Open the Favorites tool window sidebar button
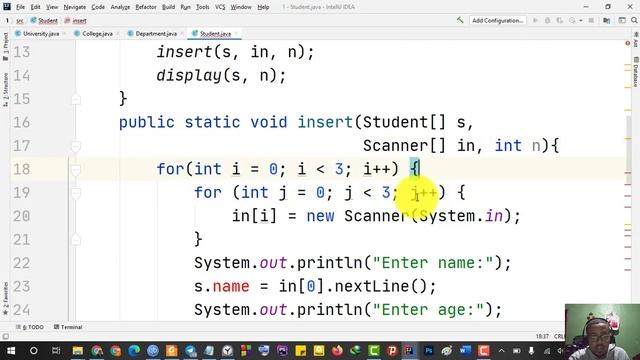The width and height of the screenshot is (640, 360). pos(5,299)
